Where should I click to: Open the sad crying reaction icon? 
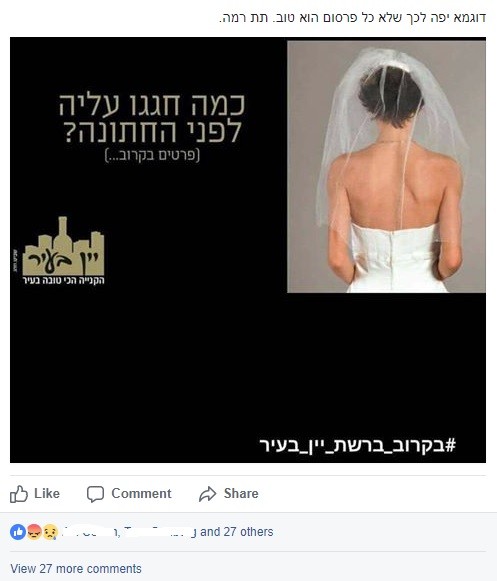[50, 532]
